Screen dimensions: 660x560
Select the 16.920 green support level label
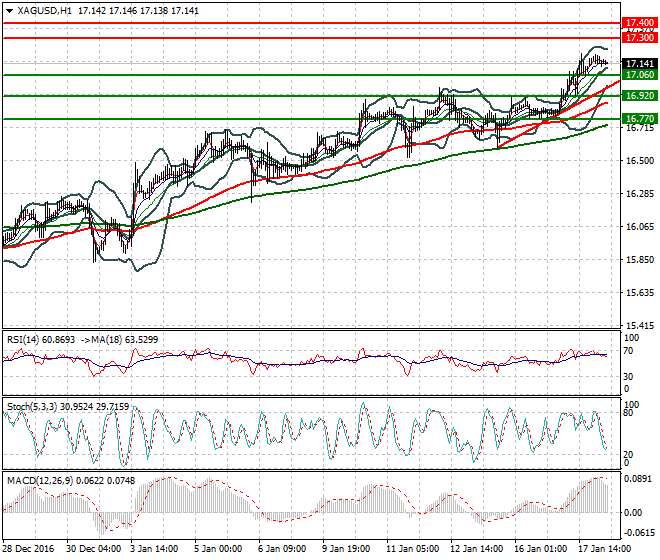pos(639,96)
